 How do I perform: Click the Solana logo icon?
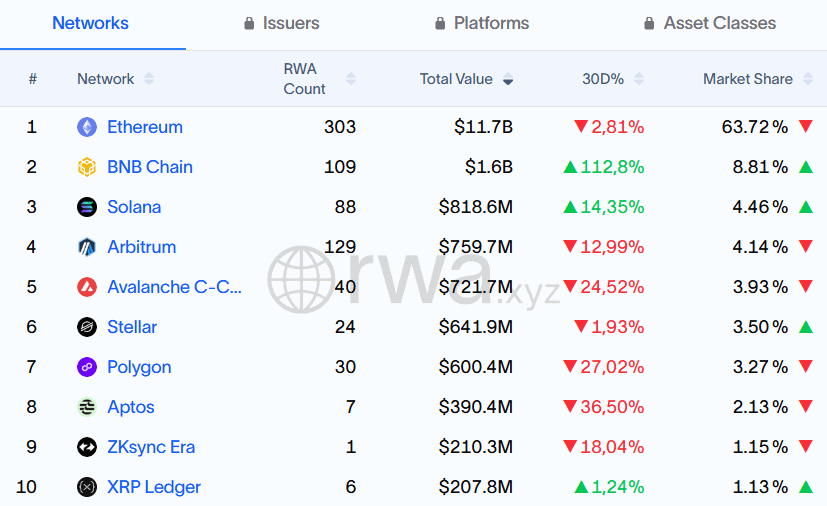click(x=87, y=207)
